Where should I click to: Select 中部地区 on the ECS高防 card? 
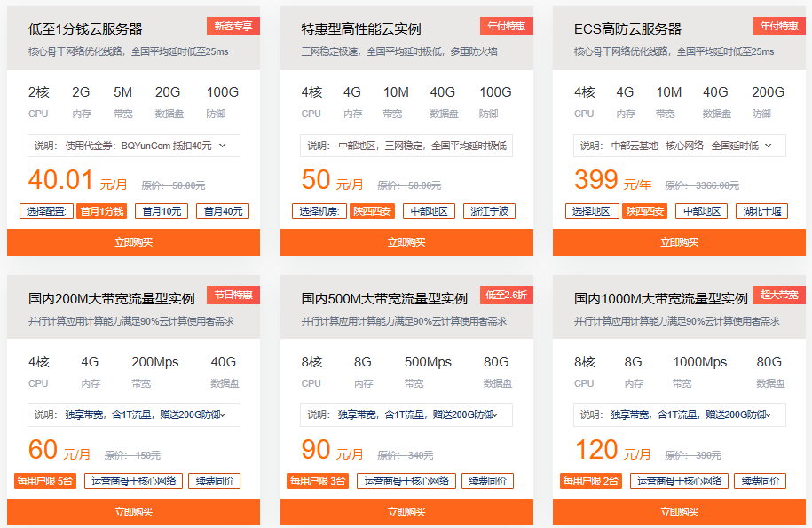[700, 211]
